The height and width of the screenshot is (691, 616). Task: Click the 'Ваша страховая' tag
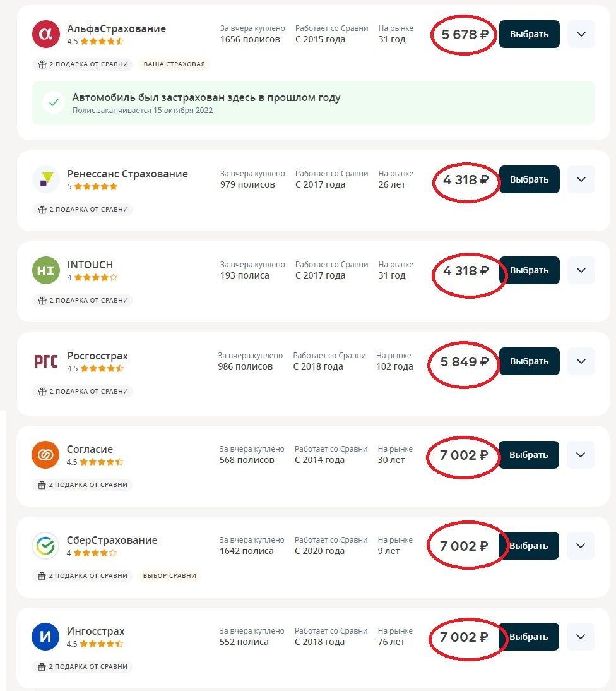175,64
